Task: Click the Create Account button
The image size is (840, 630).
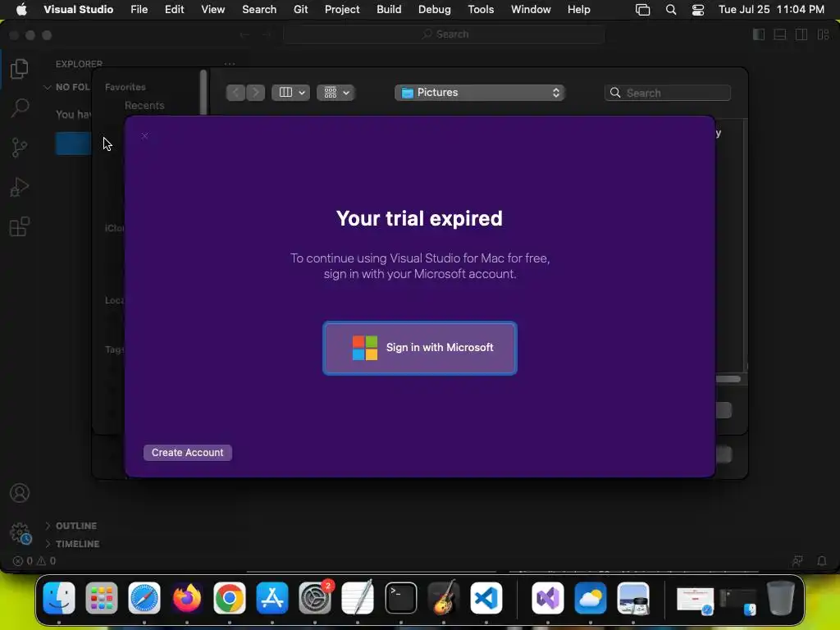Action: coord(188,453)
